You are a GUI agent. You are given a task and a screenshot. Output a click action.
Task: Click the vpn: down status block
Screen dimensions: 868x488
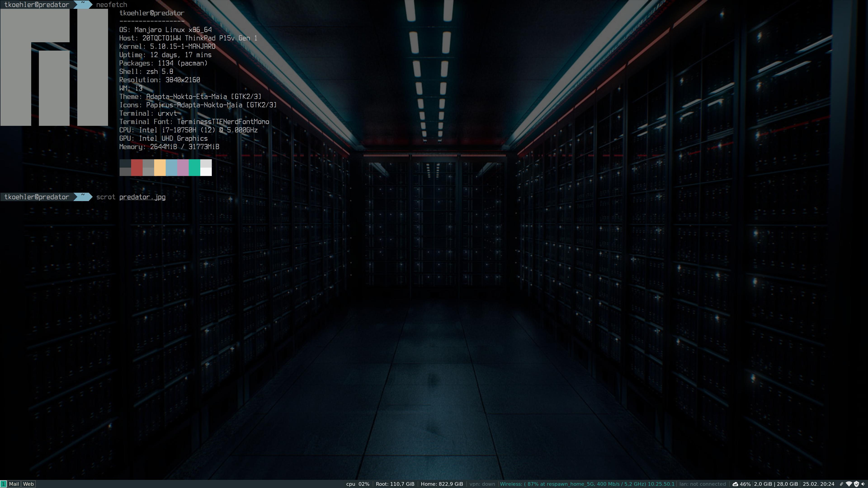[482, 484]
